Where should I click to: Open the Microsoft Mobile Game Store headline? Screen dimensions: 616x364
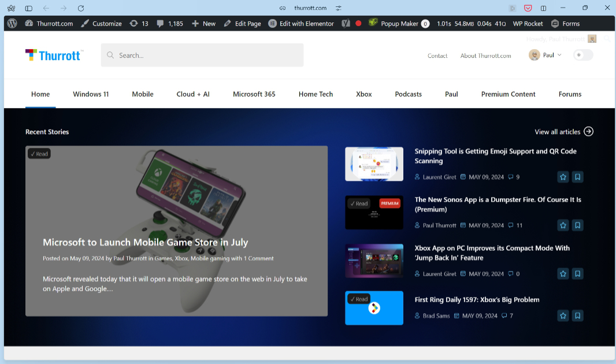[x=145, y=242]
